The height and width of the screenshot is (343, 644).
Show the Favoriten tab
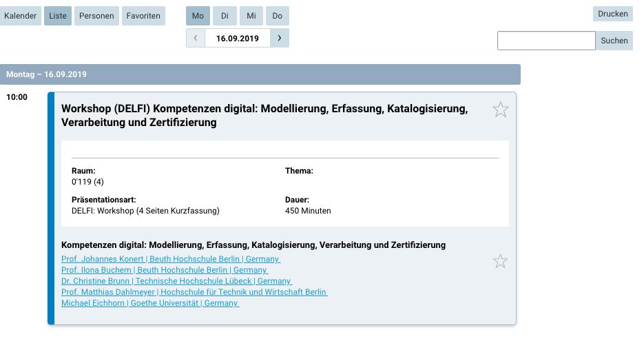click(x=143, y=16)
